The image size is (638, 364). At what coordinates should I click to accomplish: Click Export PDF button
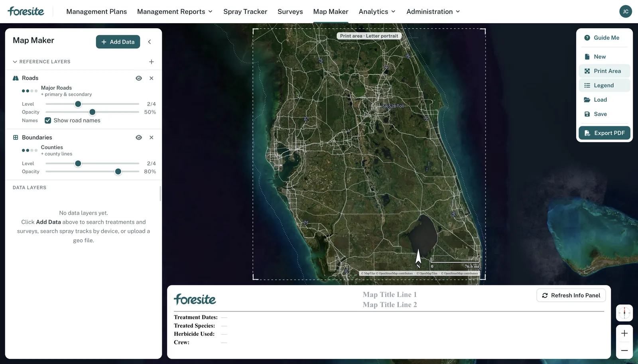point(605,133)
